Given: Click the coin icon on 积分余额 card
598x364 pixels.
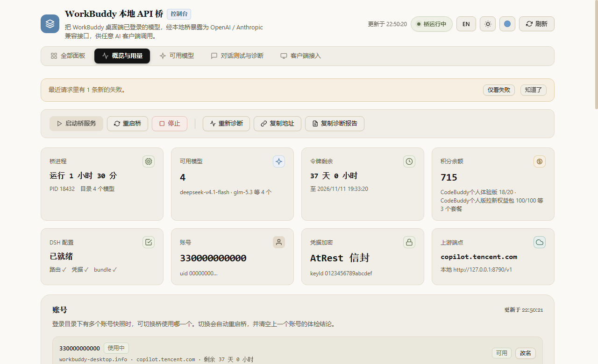Looking at the screenshot, I should click(540, 161).
